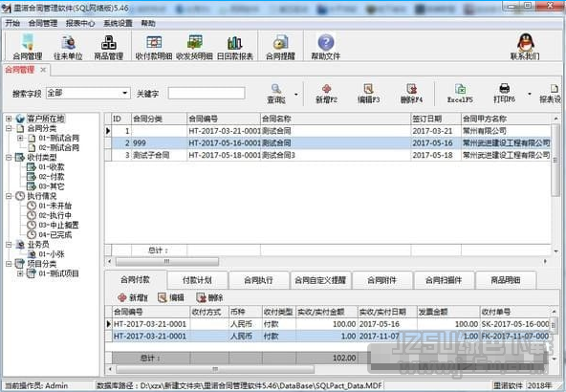Open 商品管理 toolbar icon
566x392 pixels.
[109, 47]
